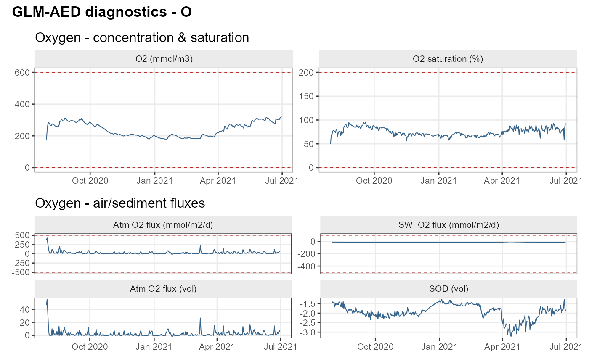Image resolution: width=589 pixels, height=364 pixels.
Task: Select the O2 (mmol/m3) panel header
Action: pyautogui.click(x=164, y=59)
